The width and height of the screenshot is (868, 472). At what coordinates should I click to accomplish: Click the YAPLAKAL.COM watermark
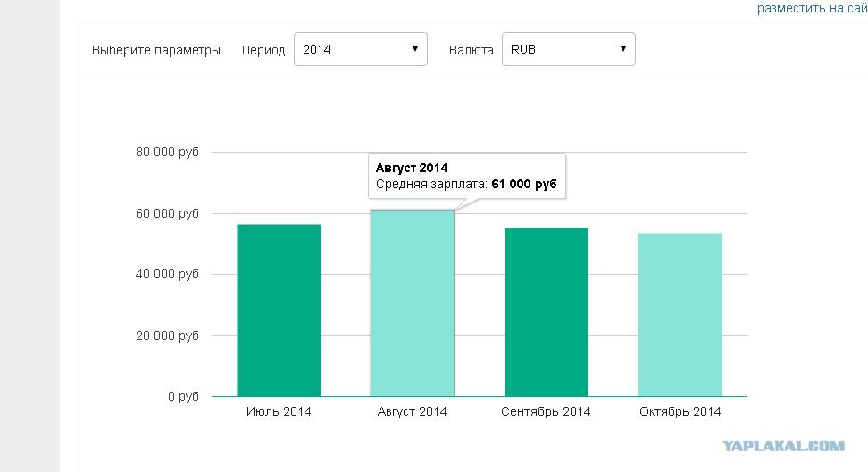pyautogui.click(x=784, y=445)
